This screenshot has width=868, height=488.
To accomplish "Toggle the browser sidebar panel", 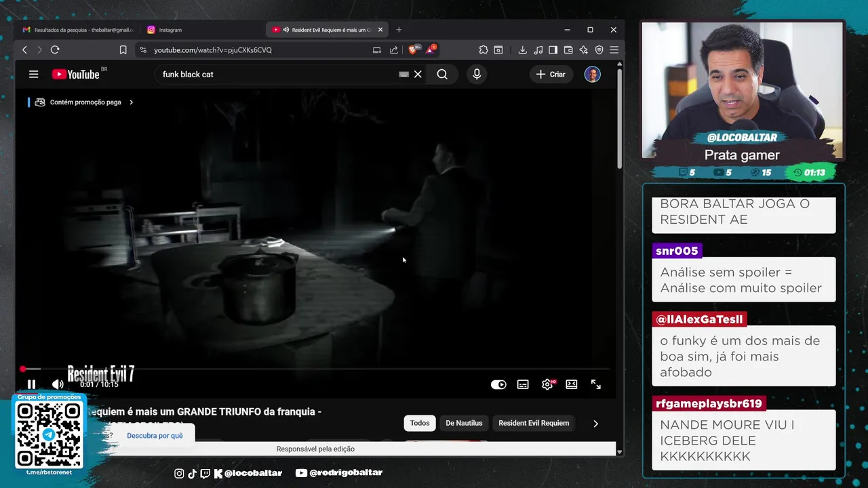I will tap(553, 49).
